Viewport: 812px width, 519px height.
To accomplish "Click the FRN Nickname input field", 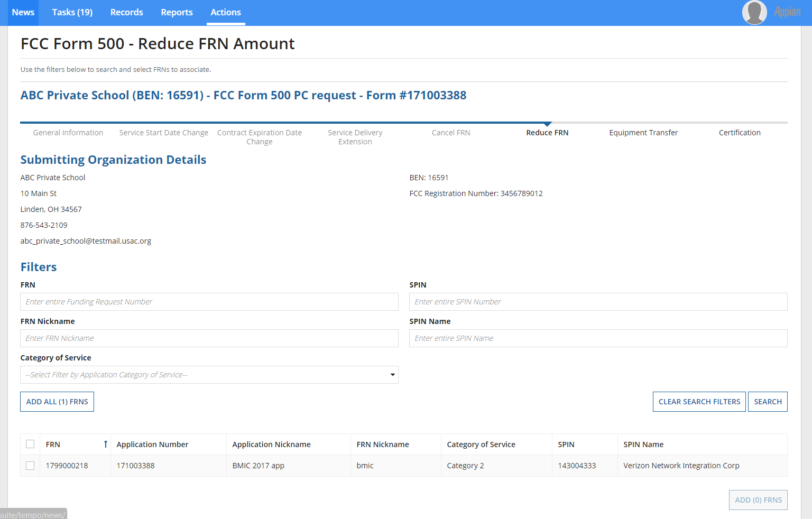I will click(209, 338).
